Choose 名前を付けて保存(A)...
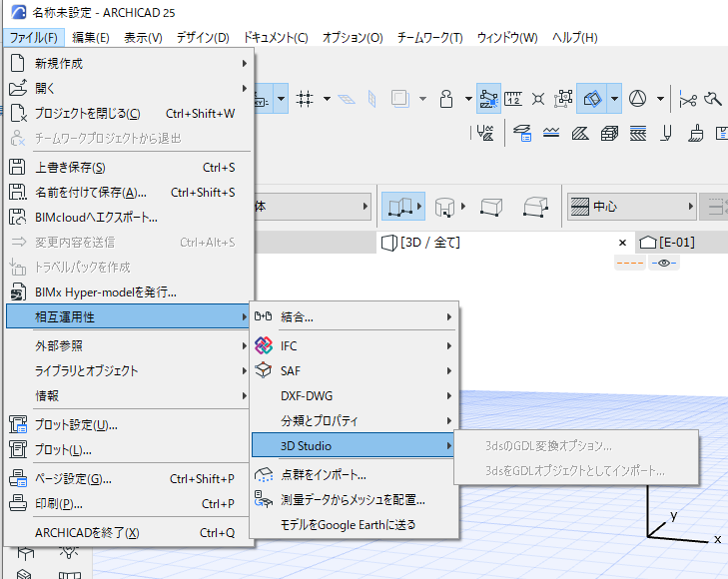 click(129, 192)
